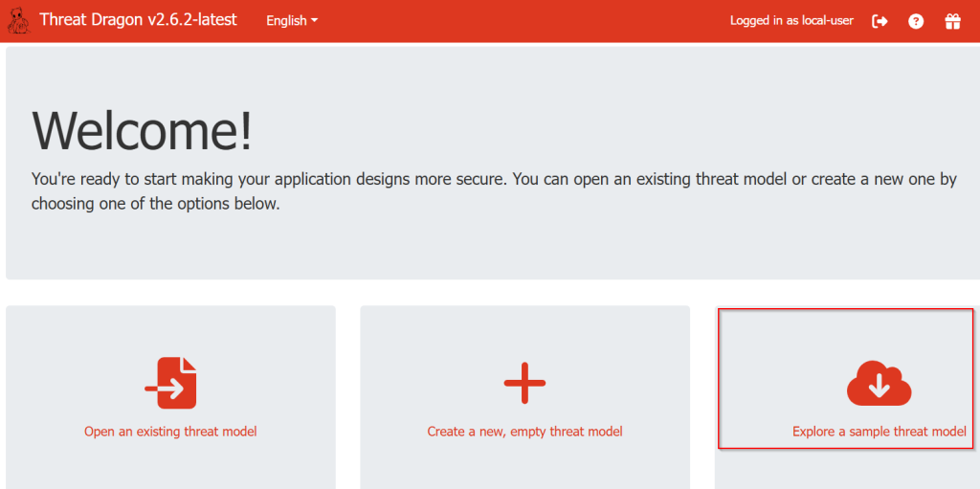Open the help question mark icon

tap(916, 21)
